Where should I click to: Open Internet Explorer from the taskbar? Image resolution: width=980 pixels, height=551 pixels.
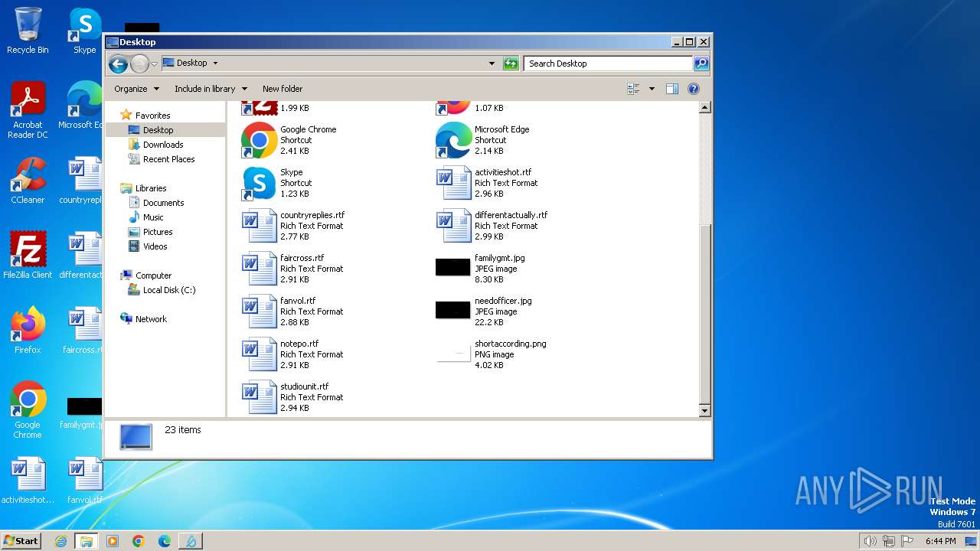61,541
